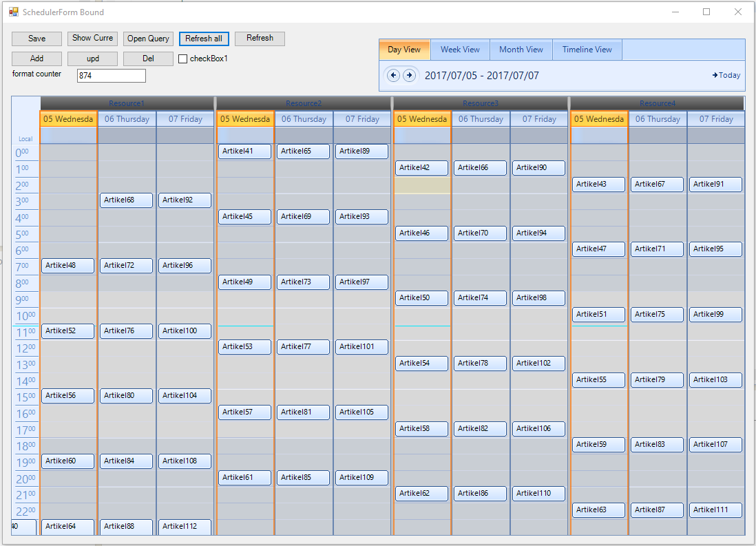The height and width of the screenshot is (546, 756).
Task: Open the Timeline View tab
Action: pos(587,50)
